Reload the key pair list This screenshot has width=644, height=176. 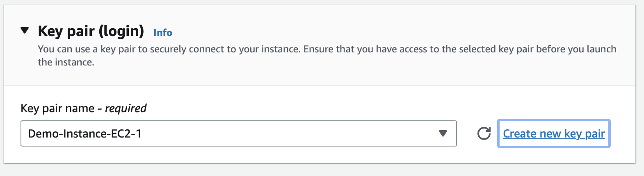click(484, 133)
